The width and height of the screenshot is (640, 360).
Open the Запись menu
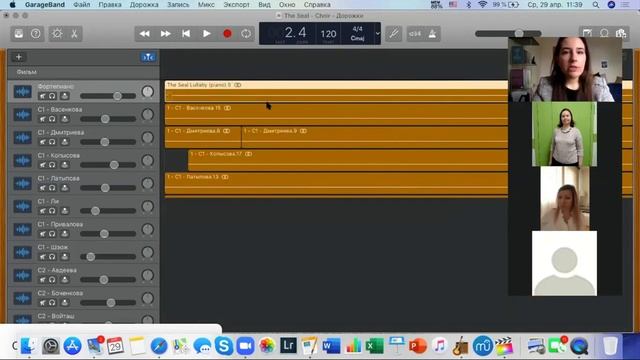point(178,4)
